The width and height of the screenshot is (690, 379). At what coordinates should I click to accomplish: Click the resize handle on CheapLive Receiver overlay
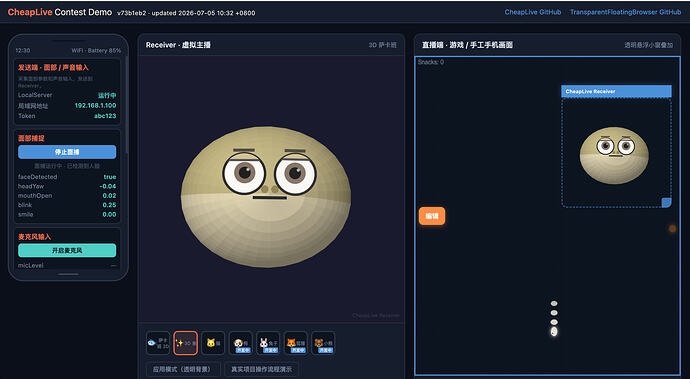point(666,202)
